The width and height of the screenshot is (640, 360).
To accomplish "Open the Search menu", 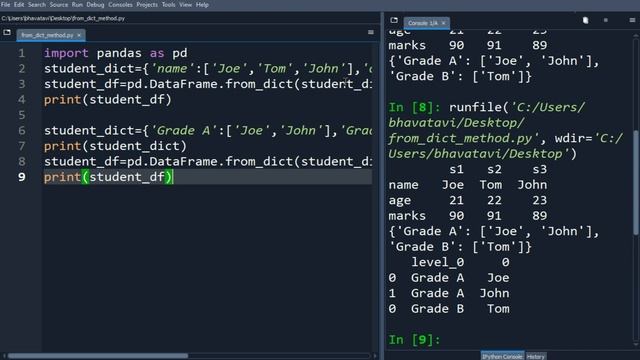I will coord(37,5).
